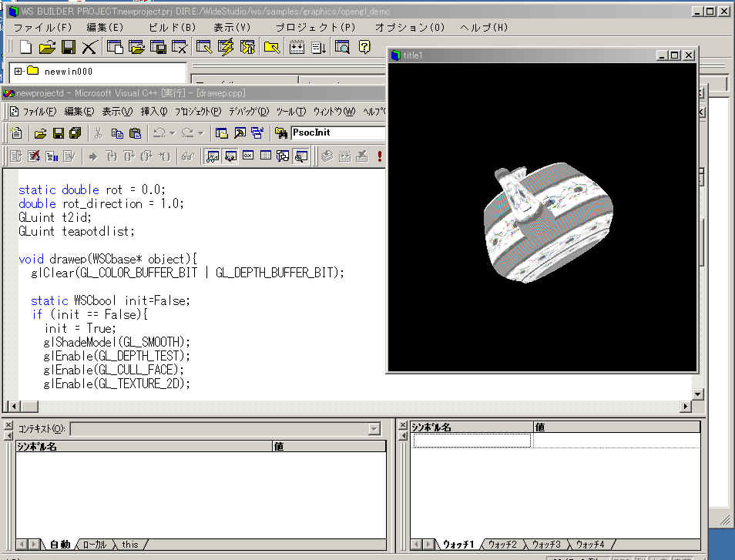This screenshot has width=735, height=560.
Task: Click the red exclamation execute icon
Action: tap(380, 156)
